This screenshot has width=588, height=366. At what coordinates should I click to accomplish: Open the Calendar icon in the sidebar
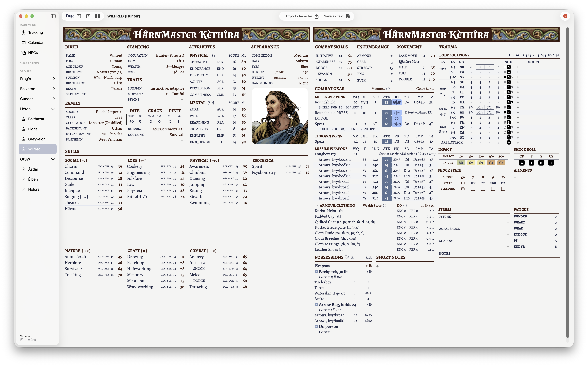point(24,42)
